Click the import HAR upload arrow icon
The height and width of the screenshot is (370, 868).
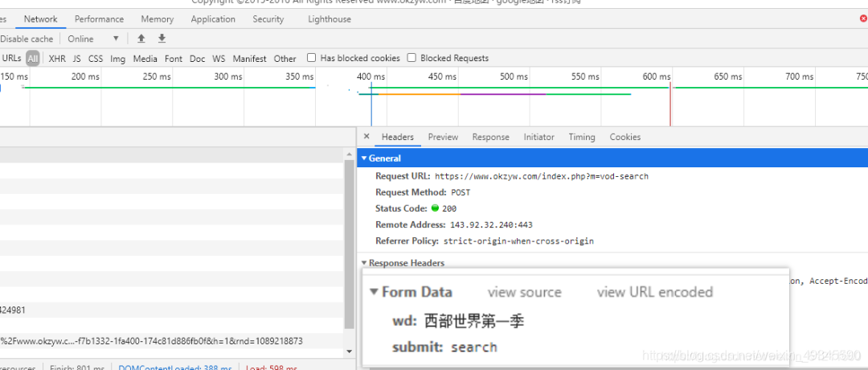click(141, 39)
